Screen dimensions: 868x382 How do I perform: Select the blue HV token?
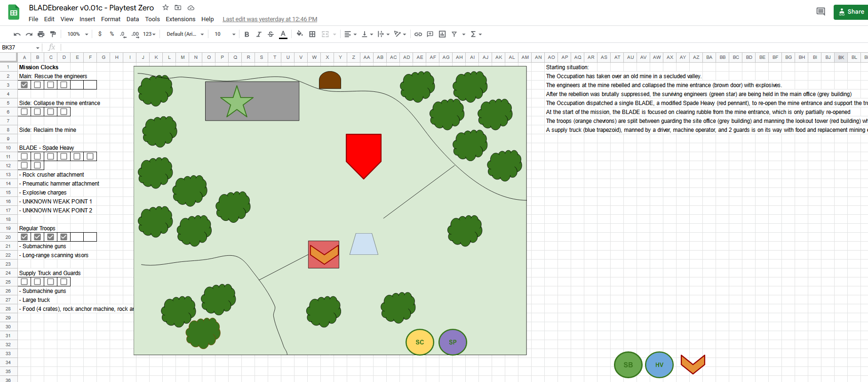(x=660, y=365)
